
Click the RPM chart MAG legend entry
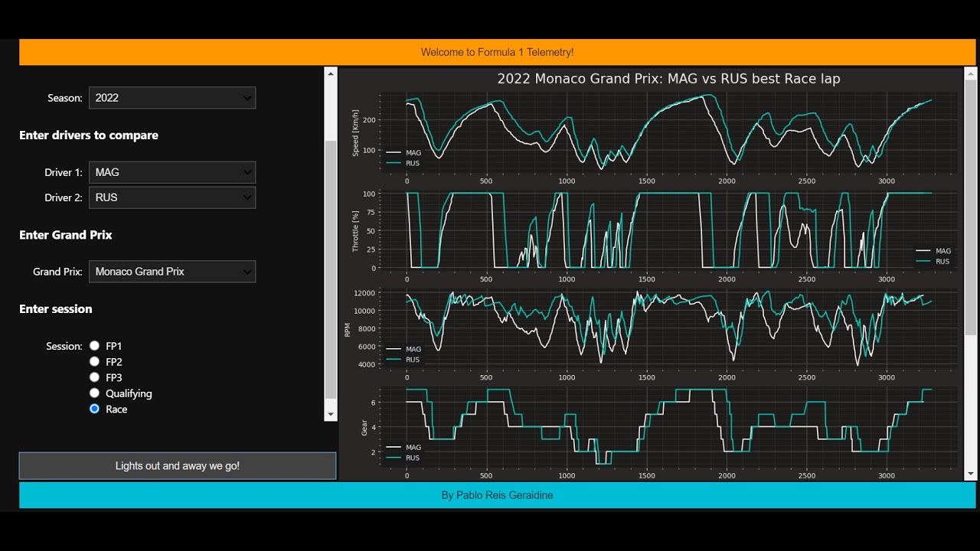(403, 349)
